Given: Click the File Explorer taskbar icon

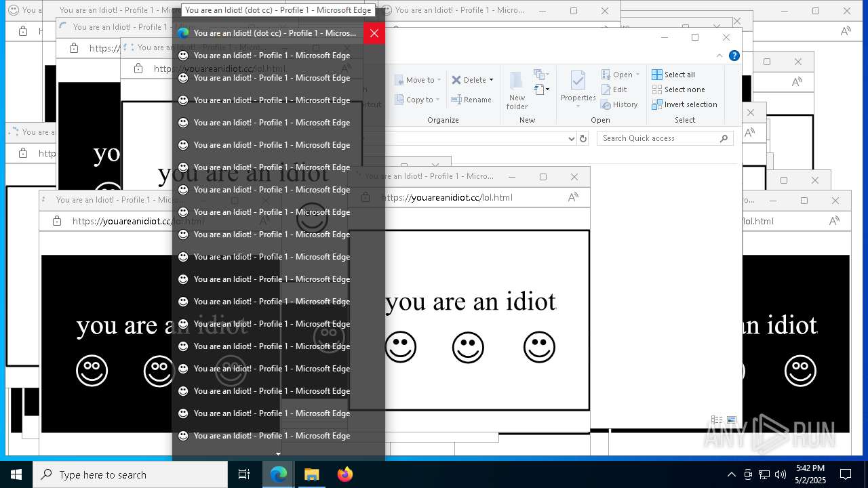Looking at the screenshot, I should pyautogui.click(x=311, y=474).
